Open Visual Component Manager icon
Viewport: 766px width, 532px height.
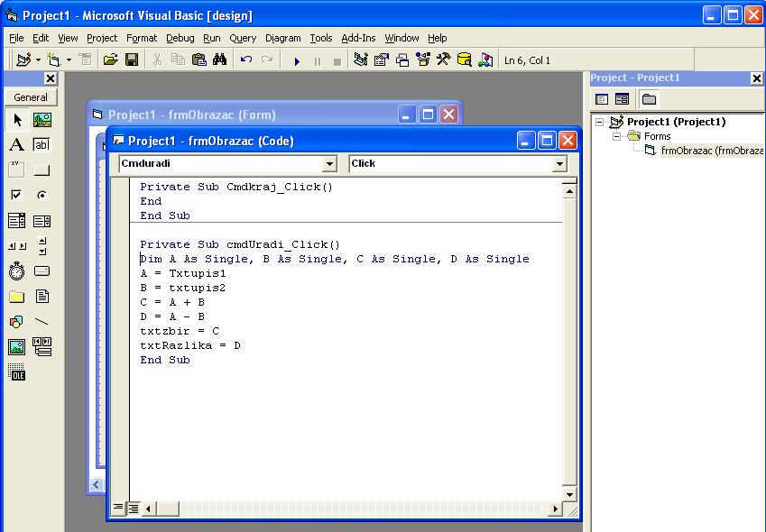click(485, 60)
